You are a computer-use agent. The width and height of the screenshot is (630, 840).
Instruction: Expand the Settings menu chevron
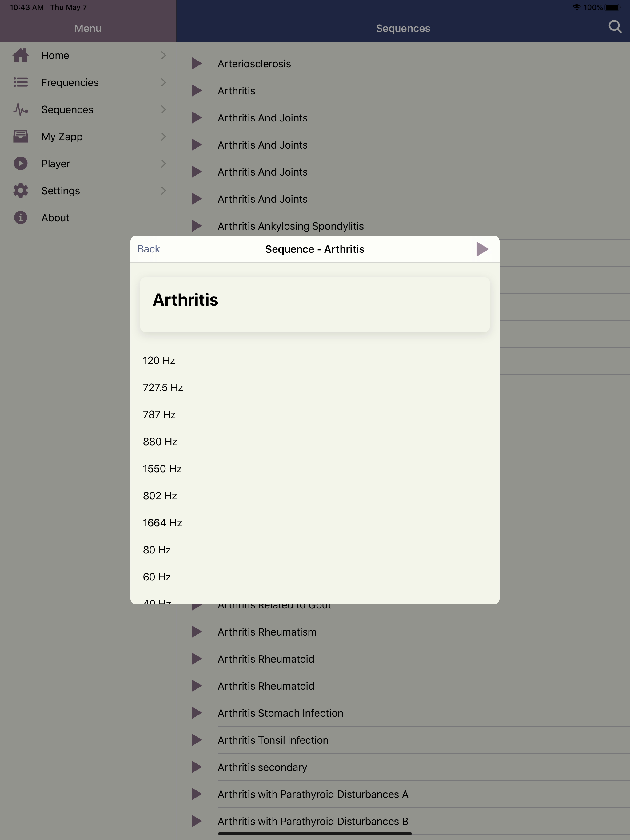(x=163, y=191)
